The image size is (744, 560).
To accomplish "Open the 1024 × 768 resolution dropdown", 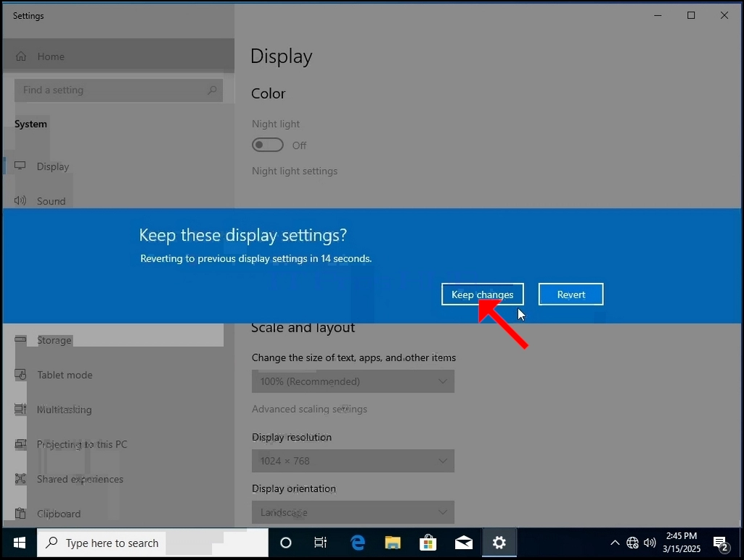I will pyautogui.click(x=353, y=461).
